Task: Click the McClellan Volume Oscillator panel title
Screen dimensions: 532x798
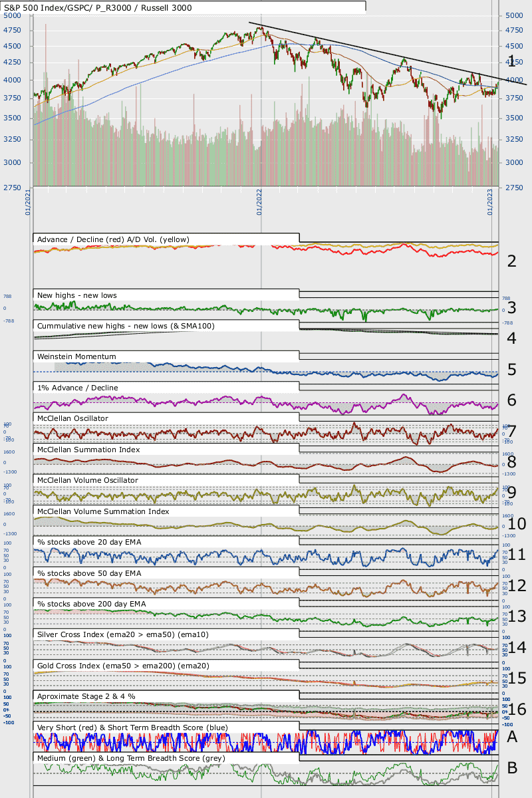Action: [88, 480]
